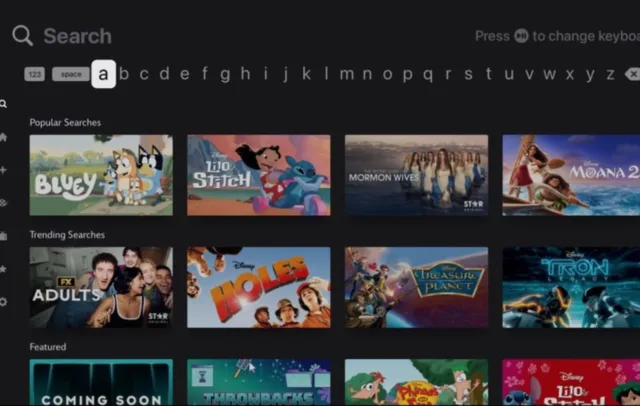This screenshot has height=406, width=640.
Task: Open Watchlist via sidebar plus icon
Action: 3,170
